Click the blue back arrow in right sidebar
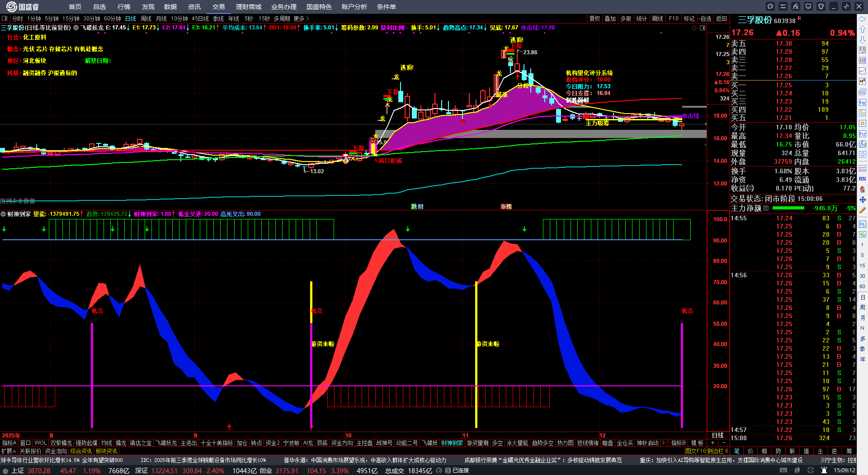The height and width of the screenshot is (475, 868). [x=863, y=19]
